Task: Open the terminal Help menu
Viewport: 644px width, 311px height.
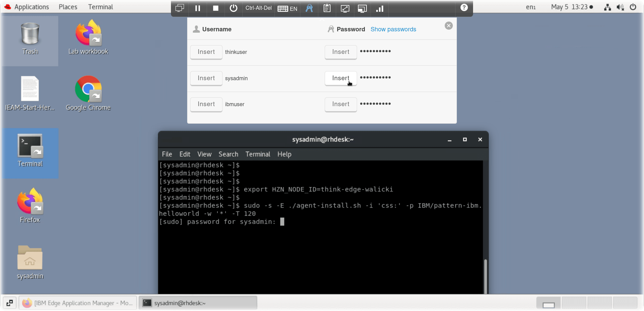Action: 284,154
